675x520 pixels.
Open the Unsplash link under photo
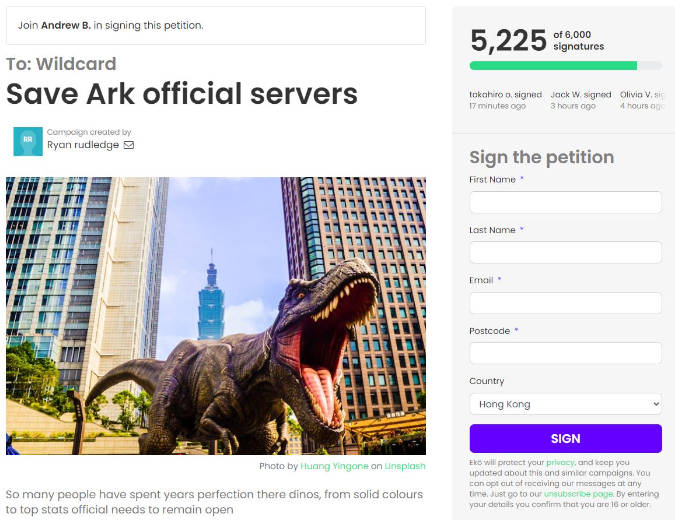[405, 466]
